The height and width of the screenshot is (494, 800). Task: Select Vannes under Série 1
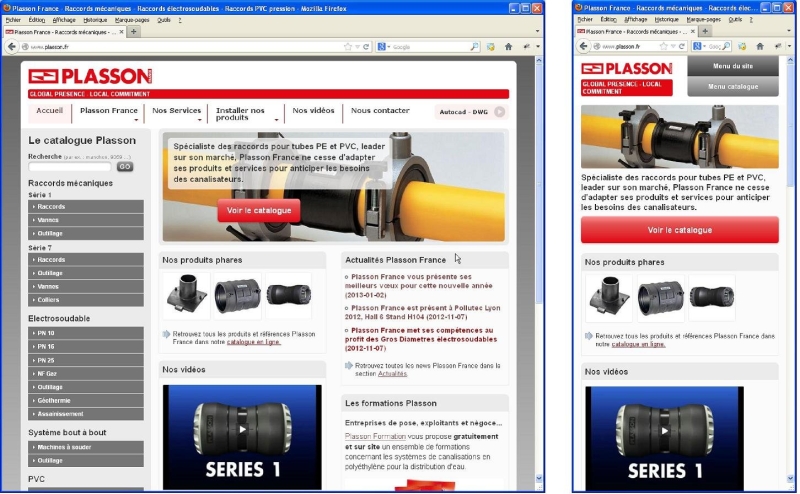pyautogui.click(x=86, y=220)
